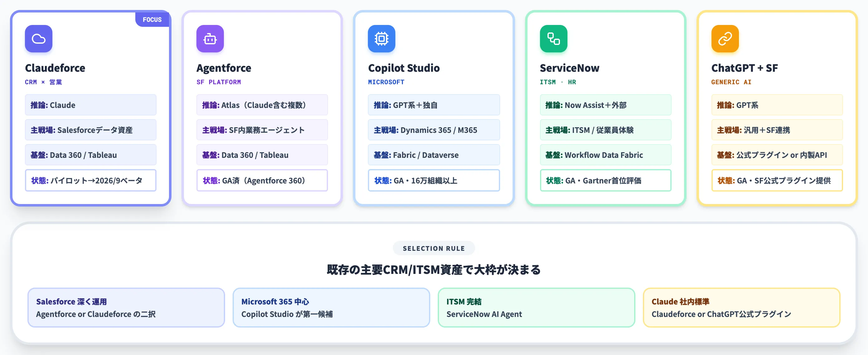868x355 pixels.
Task: Click the 'GENERIC AI' subtitle
Action: pyautogui.click(x=731, y=82)
